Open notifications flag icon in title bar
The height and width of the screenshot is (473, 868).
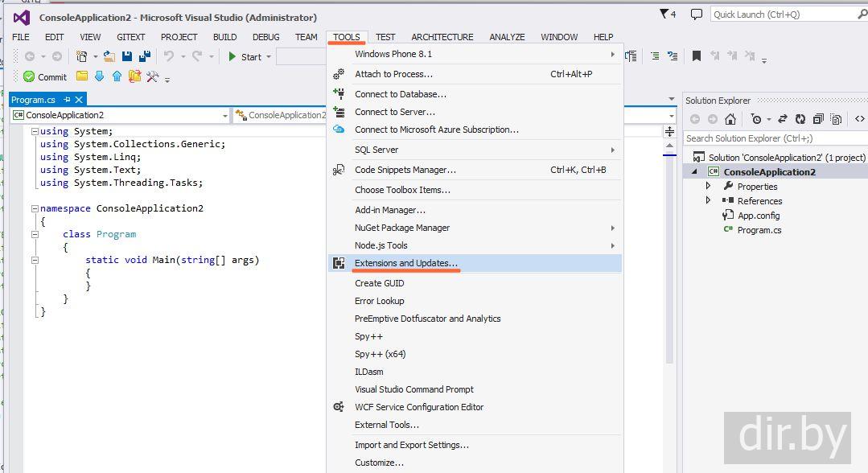point(664,14)
